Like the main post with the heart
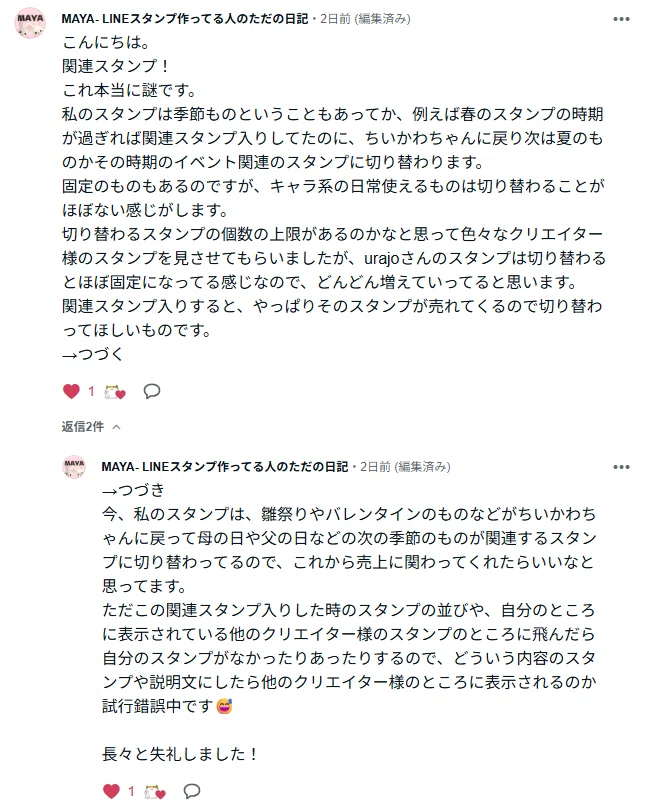The image size is (664, 808). click(x=72, y=392)
